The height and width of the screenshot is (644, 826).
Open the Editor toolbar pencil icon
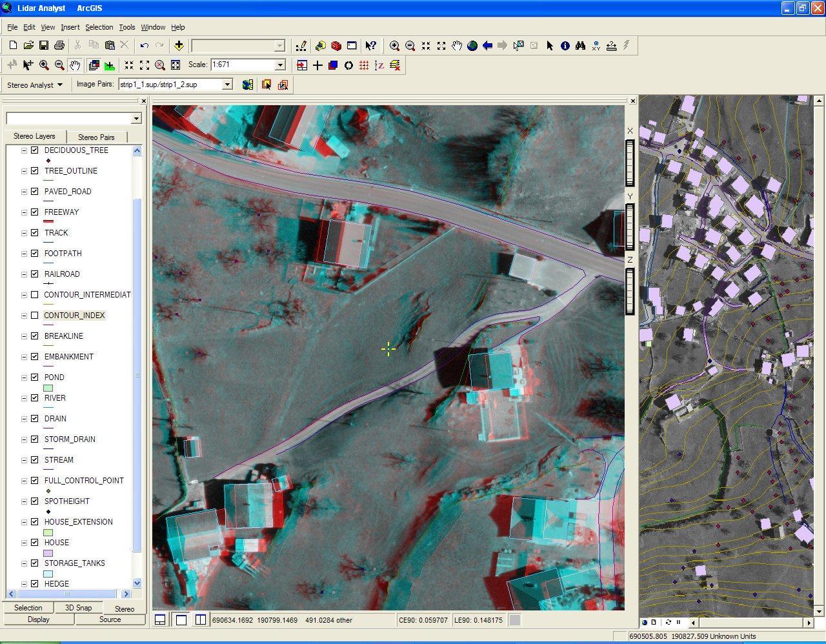point(301,46)
